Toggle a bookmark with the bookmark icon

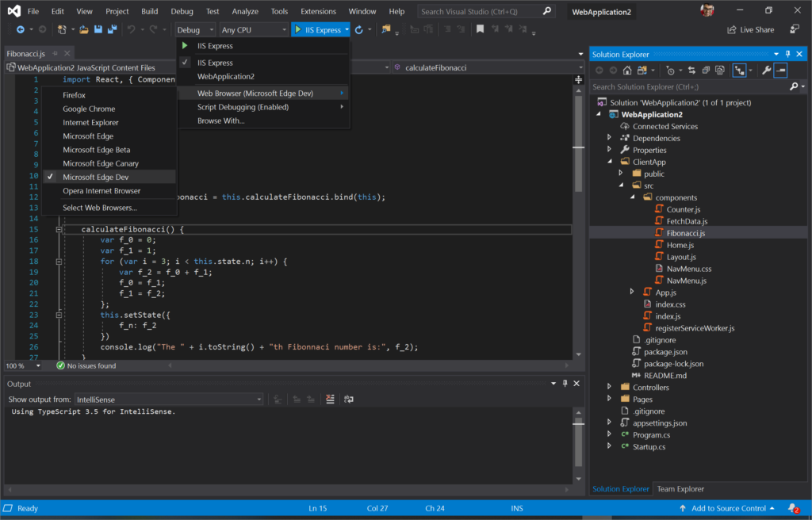(480, 29)
